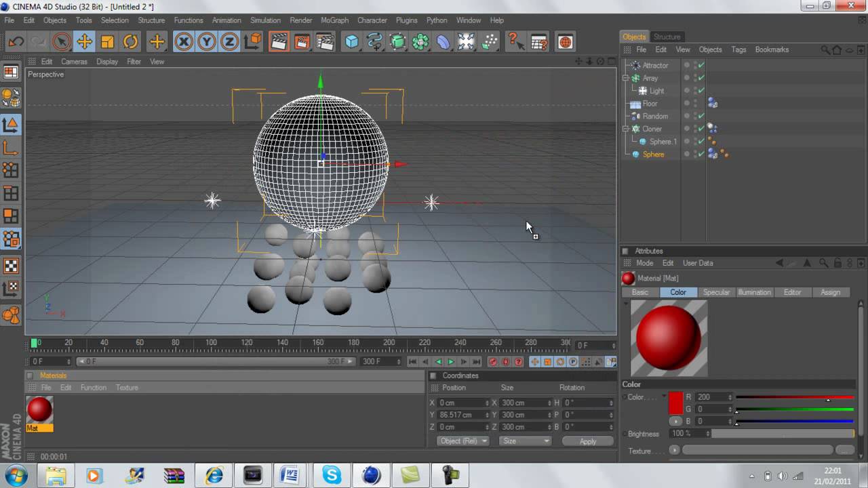The height and width of the screenshot is (488, 868).
Task: Add a Cube primitive object
Action: click(x=351, y=42)
